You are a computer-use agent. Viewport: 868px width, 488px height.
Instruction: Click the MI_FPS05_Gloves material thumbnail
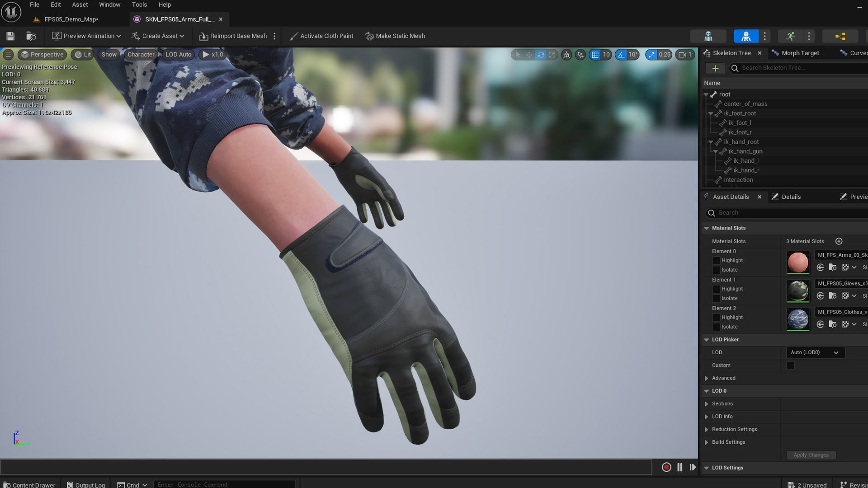point(797,291)
